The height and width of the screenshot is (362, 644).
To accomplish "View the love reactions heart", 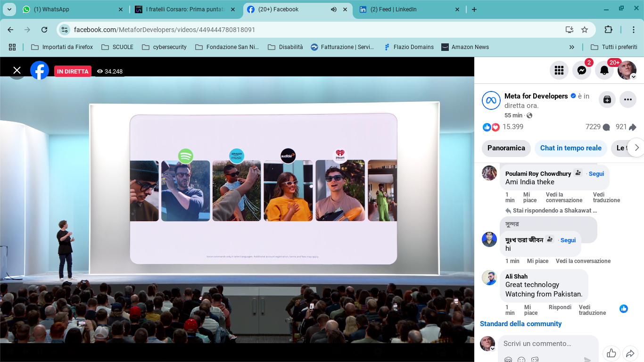I will [495, 127].
